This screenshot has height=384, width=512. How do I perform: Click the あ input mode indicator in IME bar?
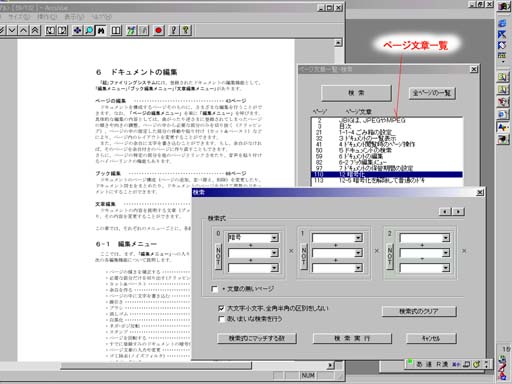419,364
